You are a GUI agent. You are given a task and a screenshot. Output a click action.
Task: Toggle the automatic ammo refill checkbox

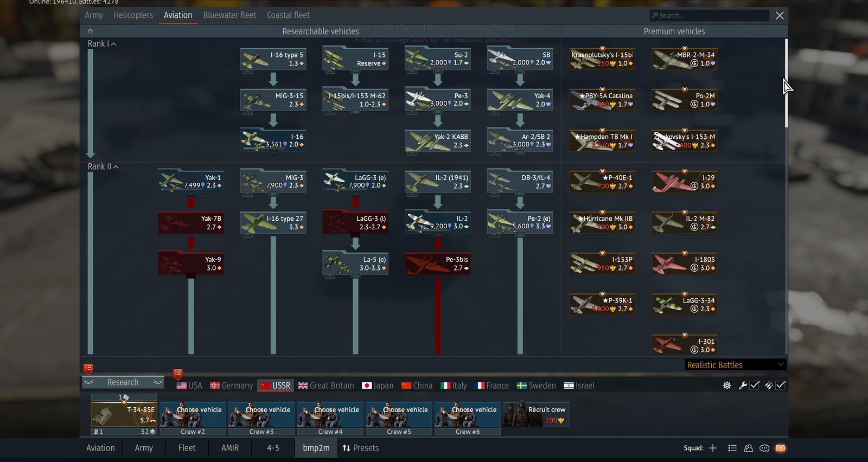[781, 386]
